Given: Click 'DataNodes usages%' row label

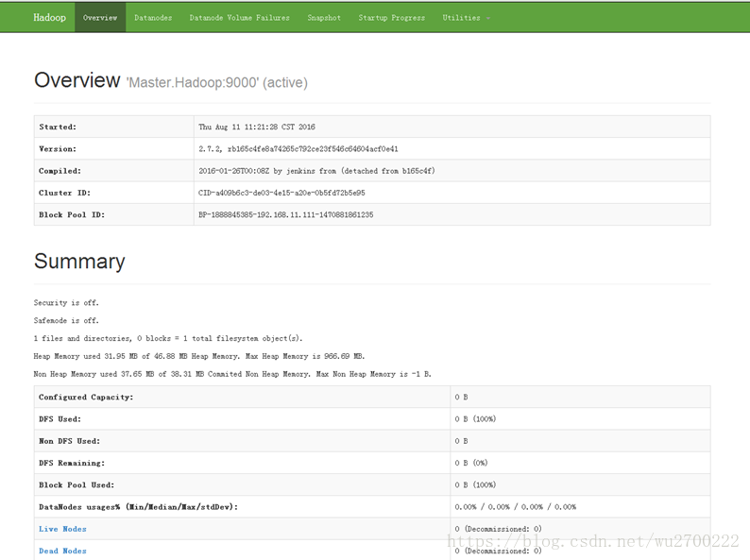Looking at the screenshot, I should click(138, 507).
